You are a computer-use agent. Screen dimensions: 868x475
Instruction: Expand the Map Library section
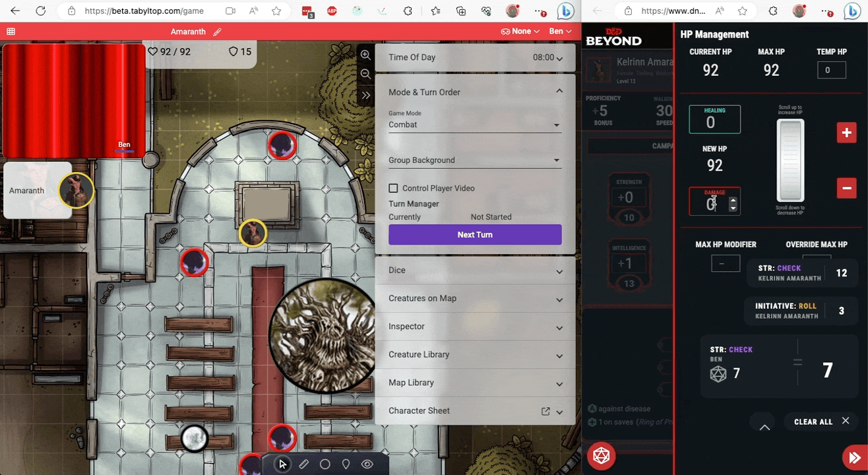coord(475,383)
